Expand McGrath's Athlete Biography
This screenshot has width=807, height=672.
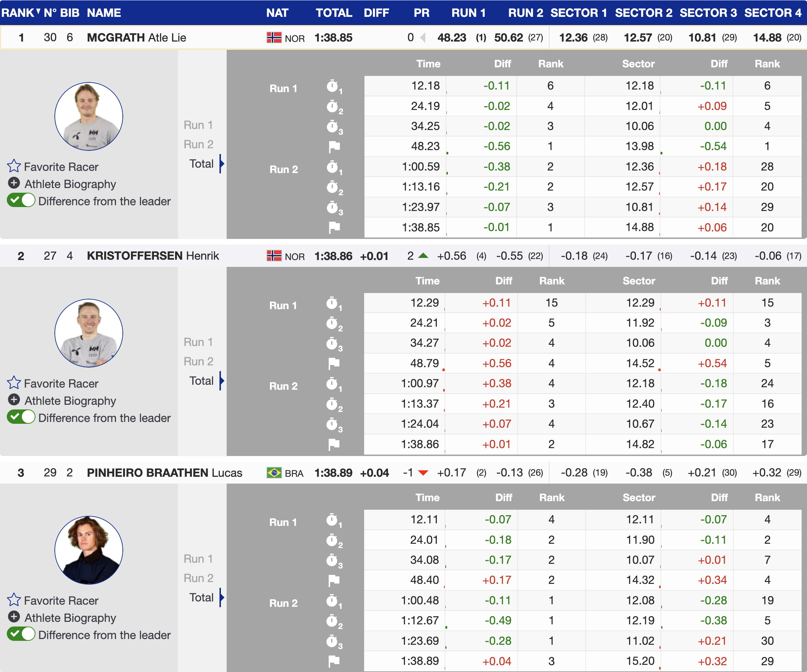point(70,184)
